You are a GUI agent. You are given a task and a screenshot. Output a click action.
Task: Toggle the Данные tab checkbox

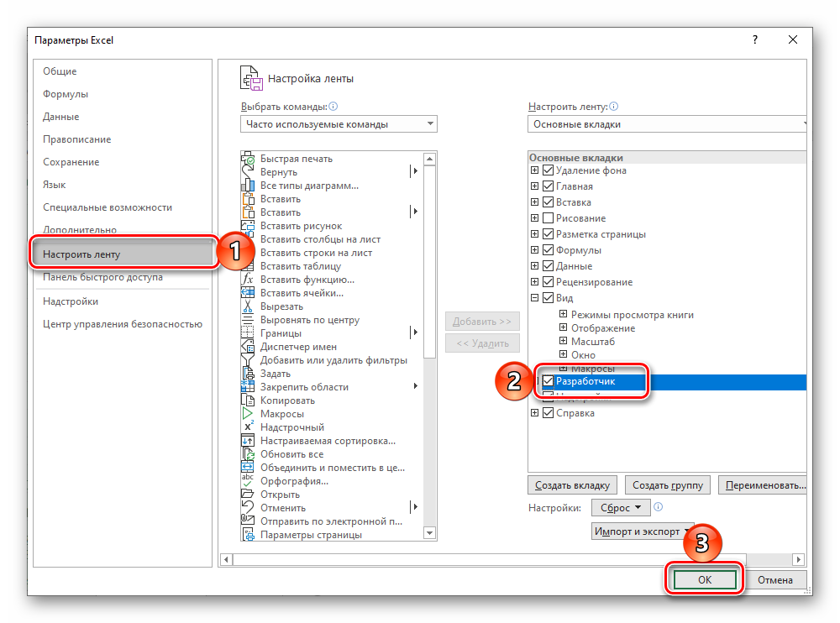click(x=548, y=265)
